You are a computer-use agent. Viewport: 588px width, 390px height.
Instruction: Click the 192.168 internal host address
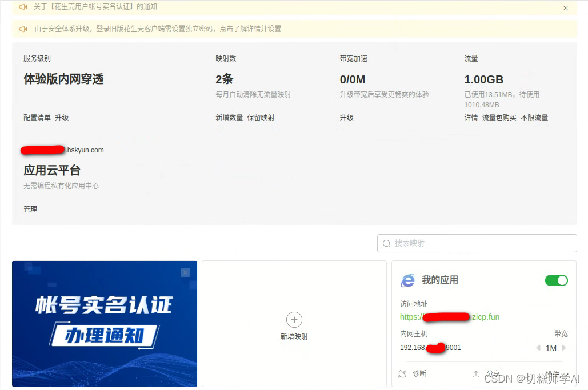pos(430,348)
